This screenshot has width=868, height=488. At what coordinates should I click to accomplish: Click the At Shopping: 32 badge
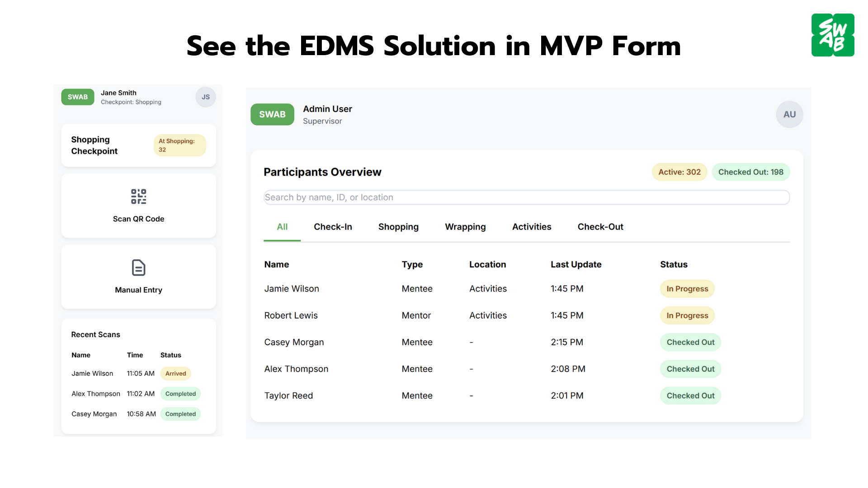tap(179, 145)
